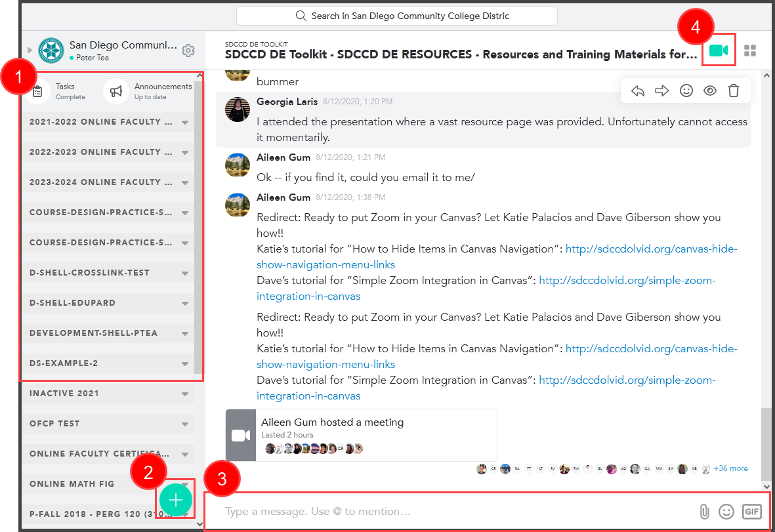Screen dimensions: 775x532
Task: Attach a file using the paperclip icon
Action: click(705, 511)
